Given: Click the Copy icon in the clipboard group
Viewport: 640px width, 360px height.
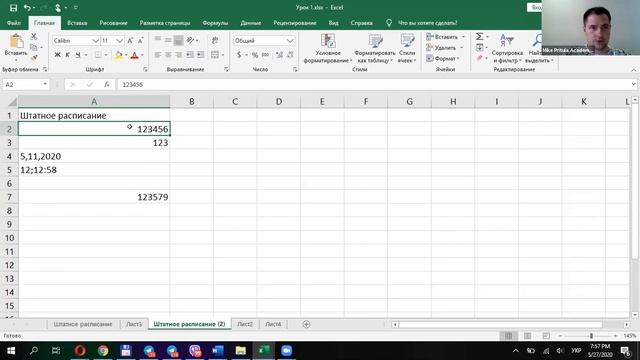Looking at the screenshot, I should click(x=34, y=47).
